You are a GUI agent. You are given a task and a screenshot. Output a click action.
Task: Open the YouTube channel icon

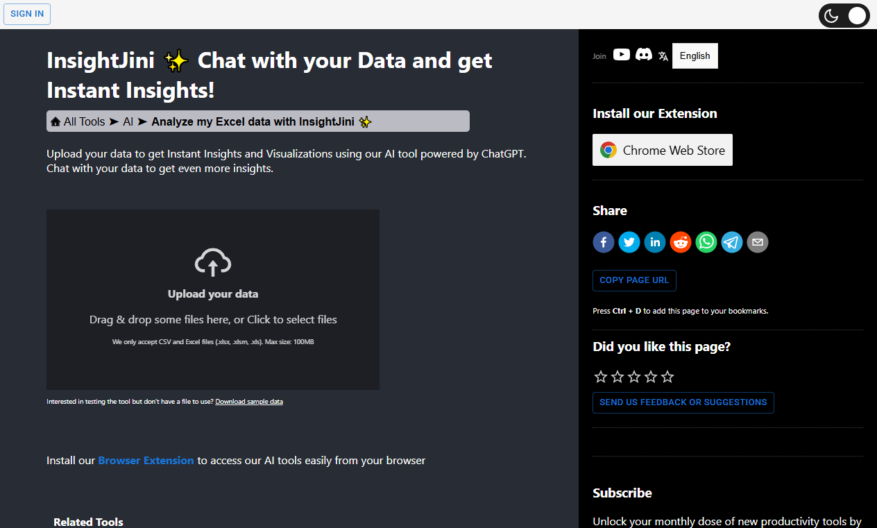(x=621, y=54)
